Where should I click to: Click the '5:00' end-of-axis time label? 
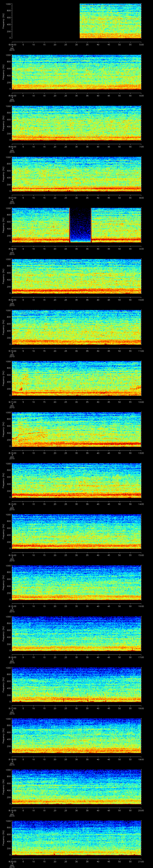[141, 44]
